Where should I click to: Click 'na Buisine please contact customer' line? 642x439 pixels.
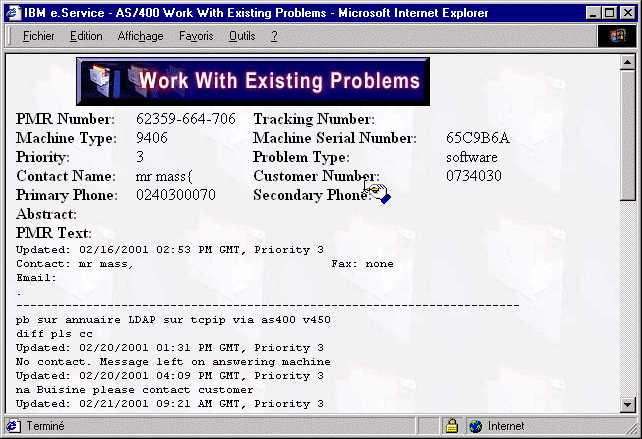tap(135, 389)
